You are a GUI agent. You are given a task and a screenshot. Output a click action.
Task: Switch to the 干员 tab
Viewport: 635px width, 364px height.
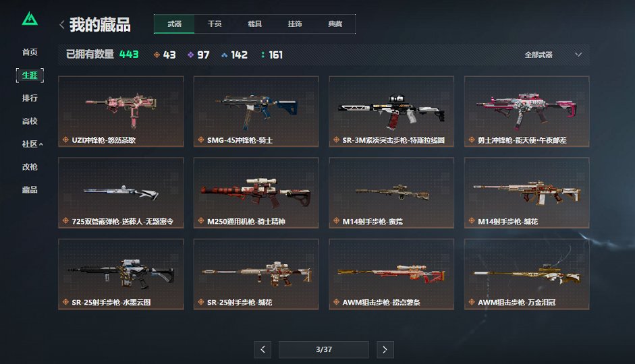(x=215, y=24)
